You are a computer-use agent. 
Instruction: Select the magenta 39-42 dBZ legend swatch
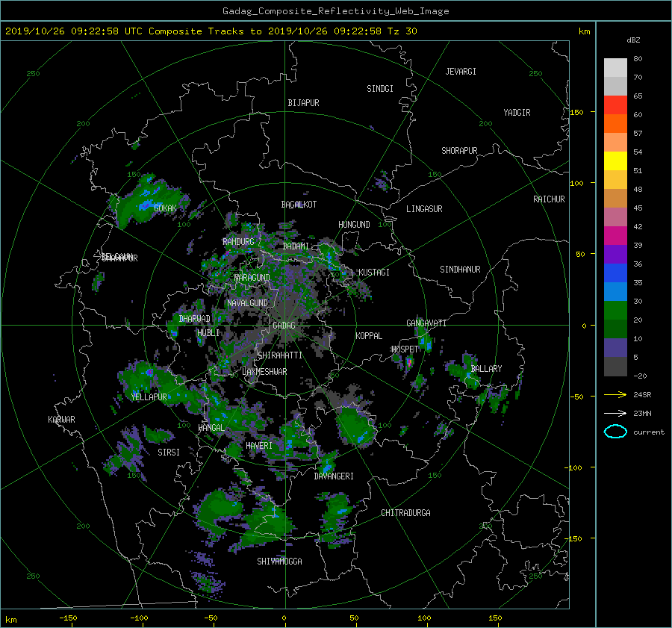[x=615, y=235]
